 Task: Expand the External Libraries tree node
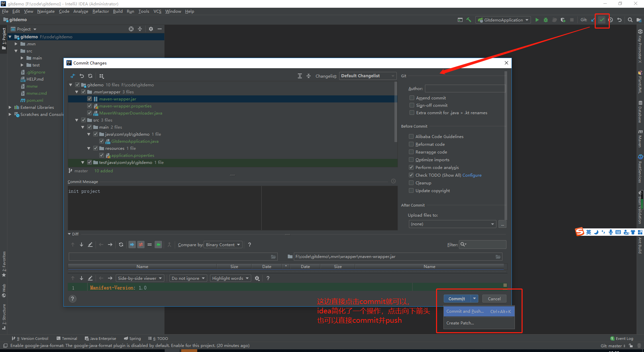[x=10, y=107]
